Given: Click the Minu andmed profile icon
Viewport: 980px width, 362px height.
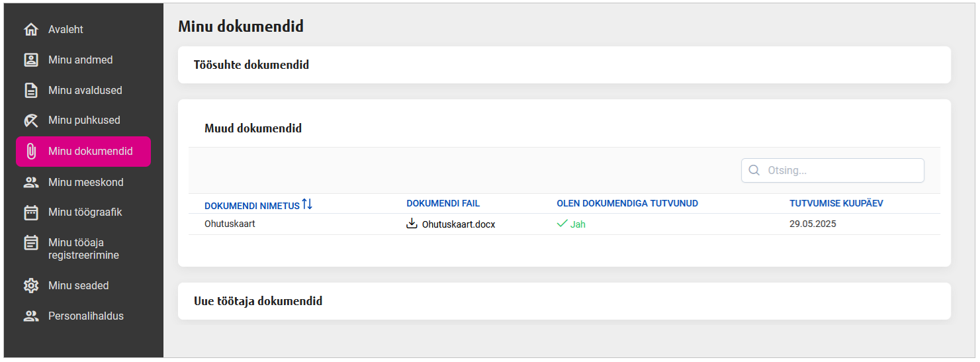Looking at the screenshot, I should pos(31,60).
